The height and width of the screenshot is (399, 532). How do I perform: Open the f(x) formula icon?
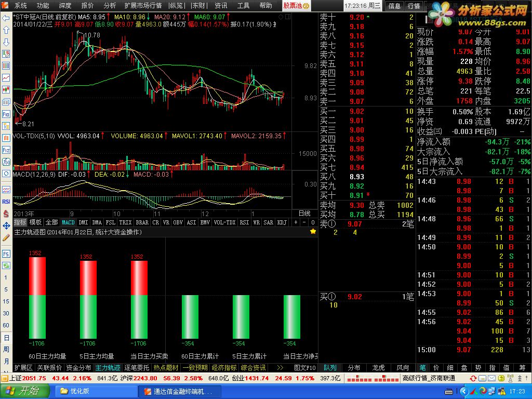[x=6, y=162]
